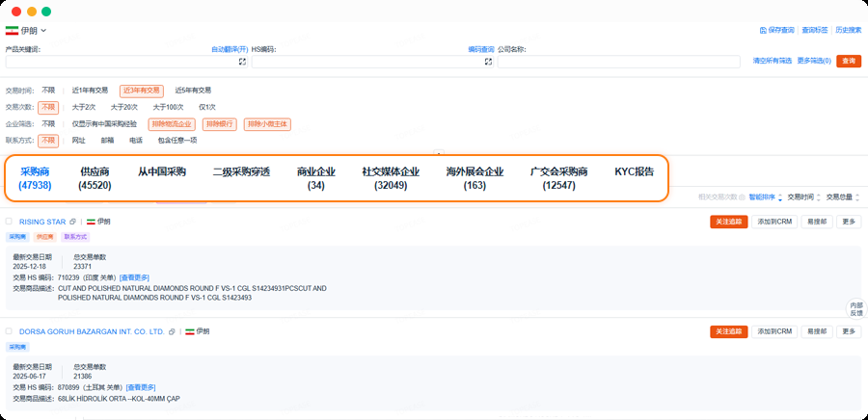This screenshot has height=420, width=868.
Task: Select the 近5年有交易 time filter
Action: tap(193, 91)
